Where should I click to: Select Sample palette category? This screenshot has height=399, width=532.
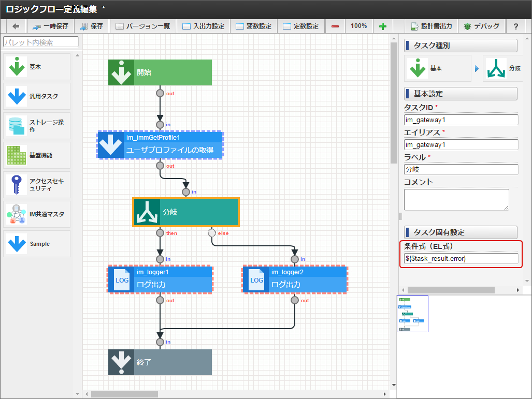click(37, 244)
